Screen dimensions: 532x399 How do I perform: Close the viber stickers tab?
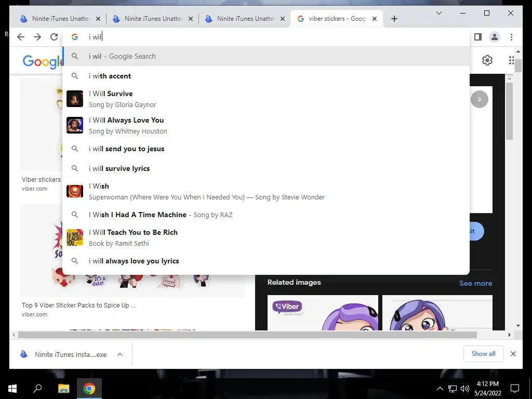pyautogui.click(x=375, y=19)
